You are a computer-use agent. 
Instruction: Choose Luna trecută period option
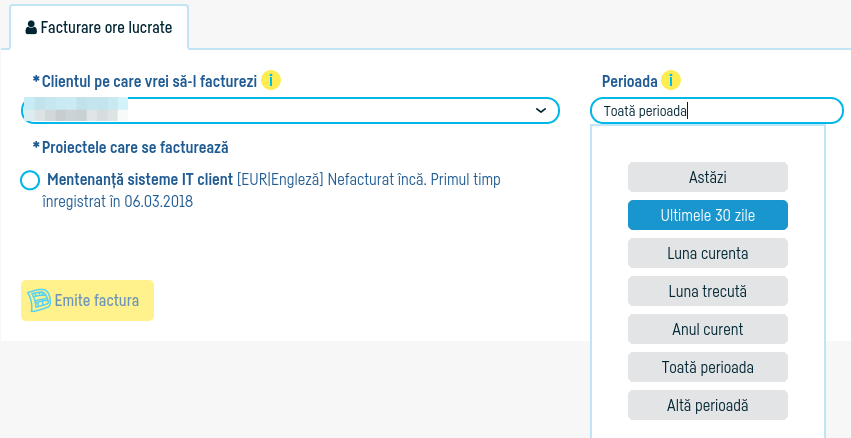pos(708,291)
